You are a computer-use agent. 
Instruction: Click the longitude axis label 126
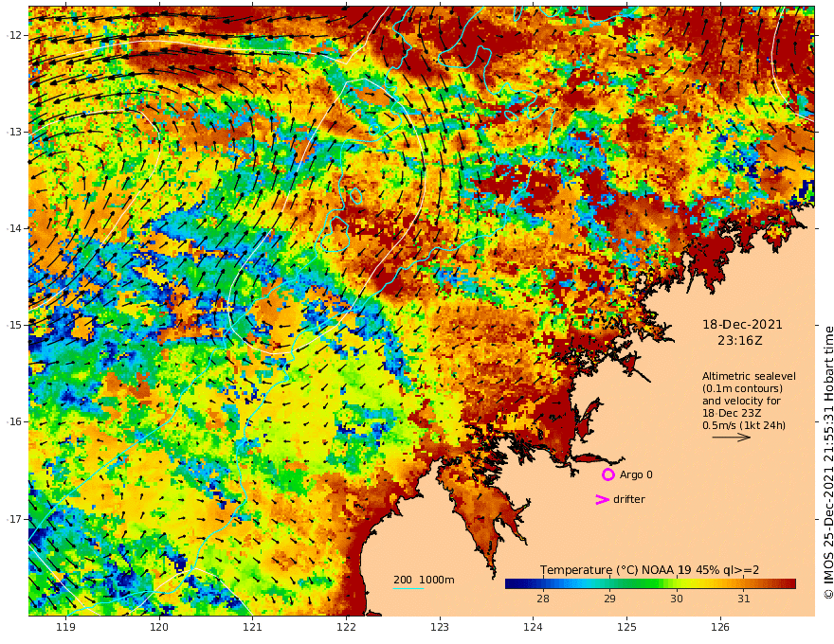click(x=720, y=627)
